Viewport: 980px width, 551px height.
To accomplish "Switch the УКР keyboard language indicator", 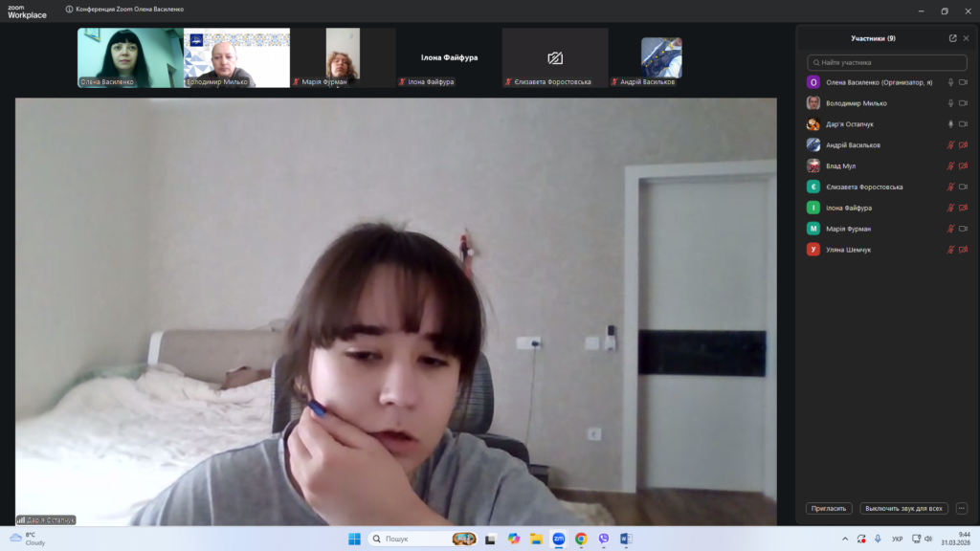I will 897,539.
